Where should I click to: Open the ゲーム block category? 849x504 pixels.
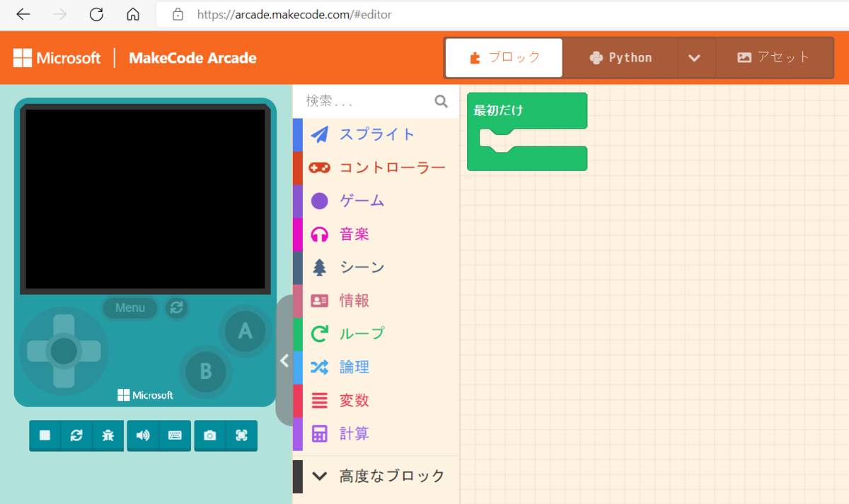coord(376,201)
